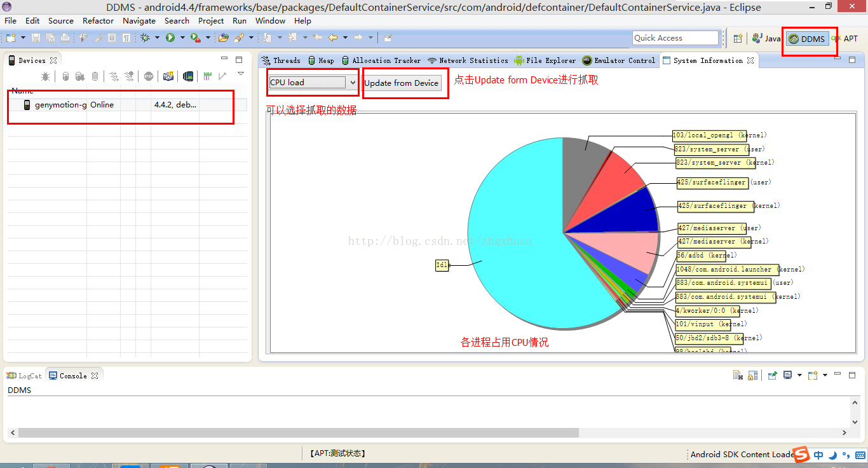Viewport: 868px width, 468px height.
Task: Open the Devices panel View Menu triangle
Action: click(240, 74)
